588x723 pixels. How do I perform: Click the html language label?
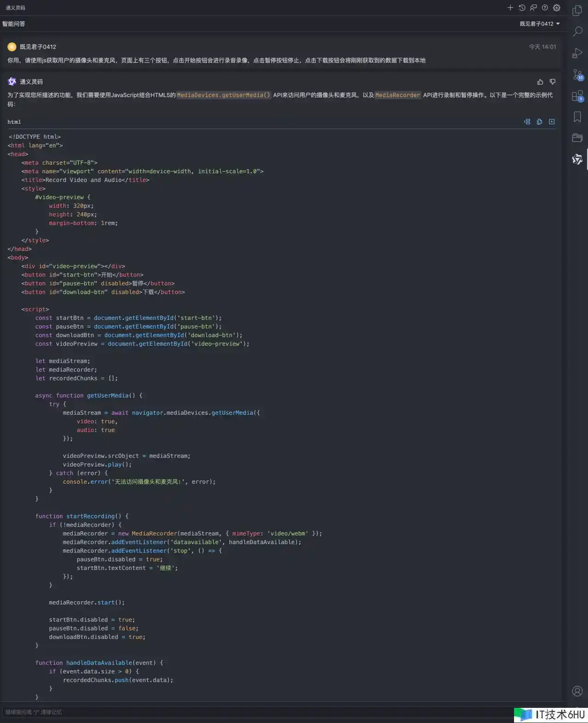point(14,122)
